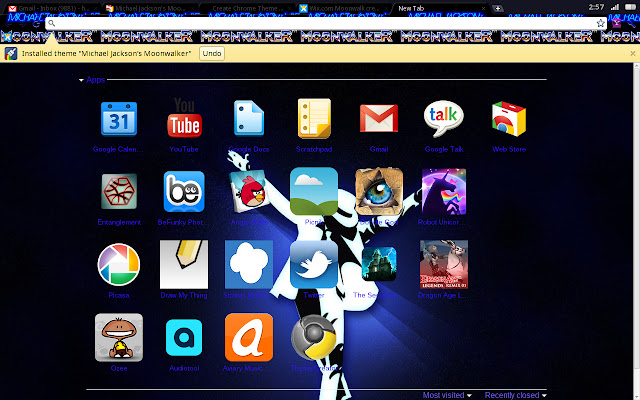Open the Scratchpad app
640x400 pixels.
[314, 118]
